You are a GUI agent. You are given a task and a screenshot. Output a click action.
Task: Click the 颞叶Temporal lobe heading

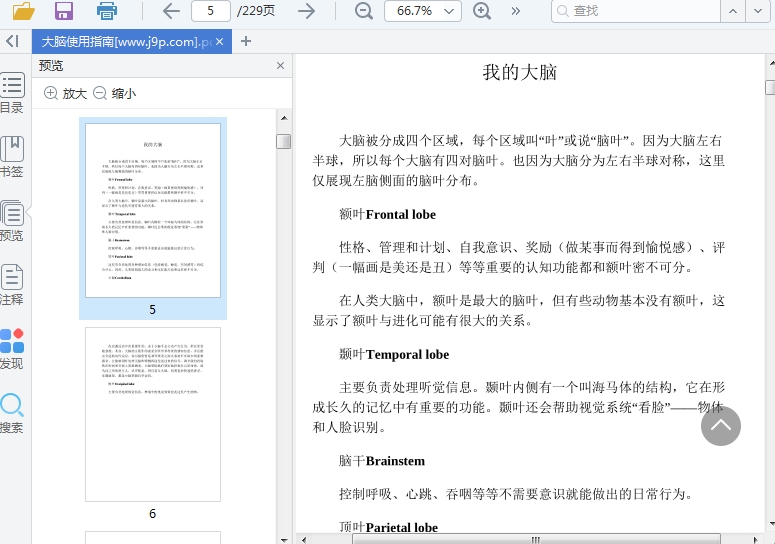pyautogui.click(x=394, y=354)
